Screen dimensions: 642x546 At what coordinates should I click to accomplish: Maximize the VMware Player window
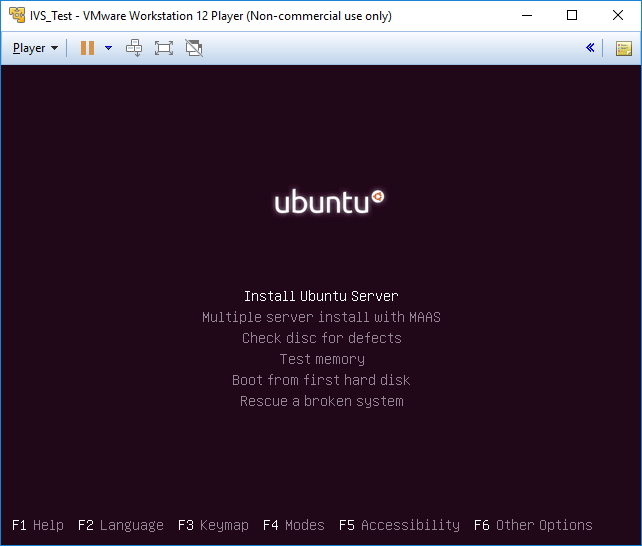[572, 16]
